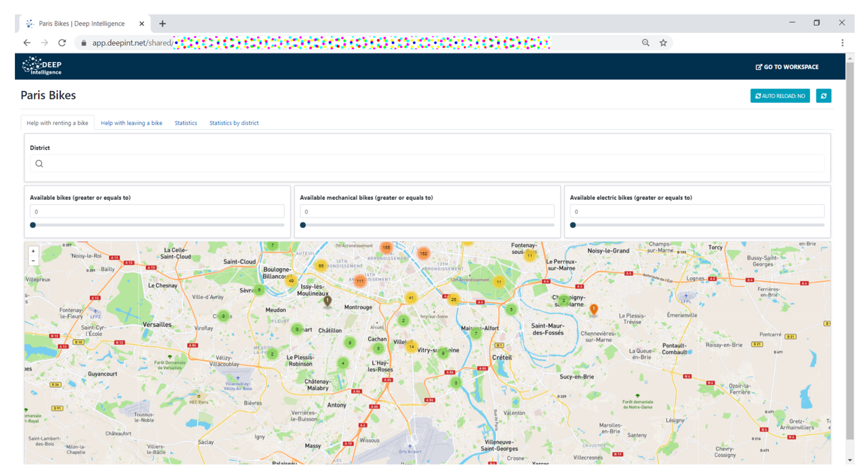
Task: Open the browser zoom magnifier icon
Action: click(x=645, y=43)
